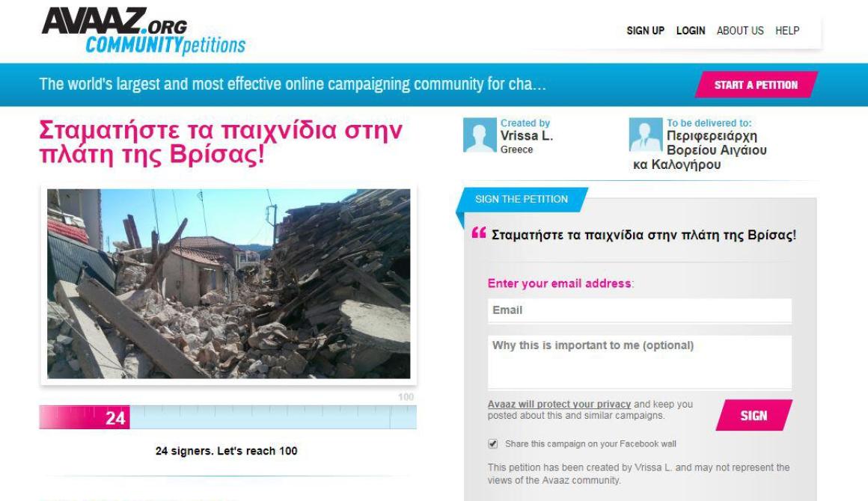Open the HELP link
868x501 pixels.
coord(787,31)
